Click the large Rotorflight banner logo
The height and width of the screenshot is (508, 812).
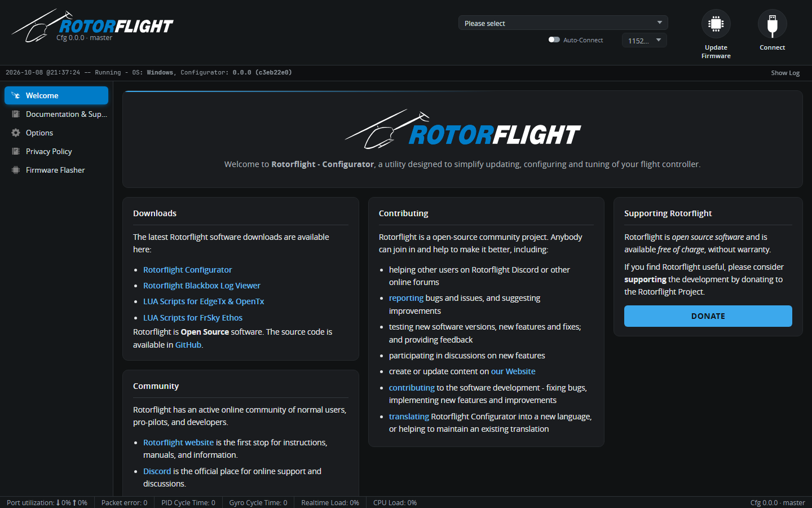coord(462,129)
